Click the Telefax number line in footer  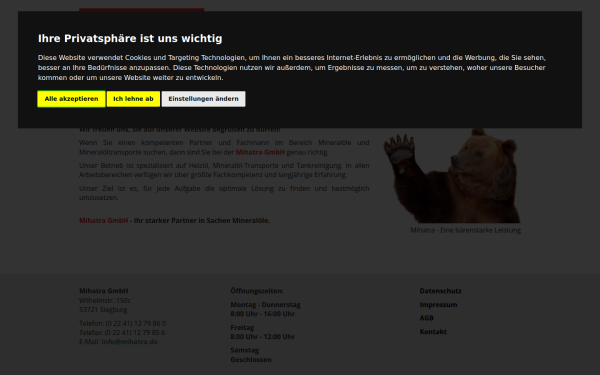[122, 333]
